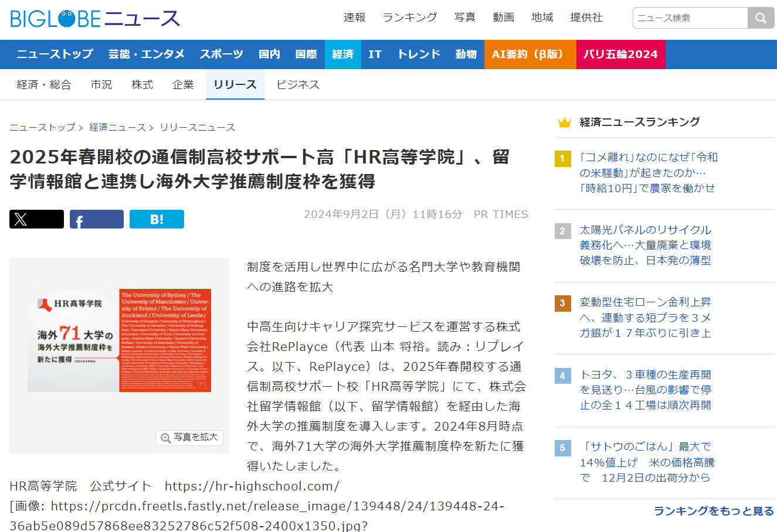Viewport: 777px width, 532px height.
Task: Click the ranking number 4 badge
Action: click(562, 376)
